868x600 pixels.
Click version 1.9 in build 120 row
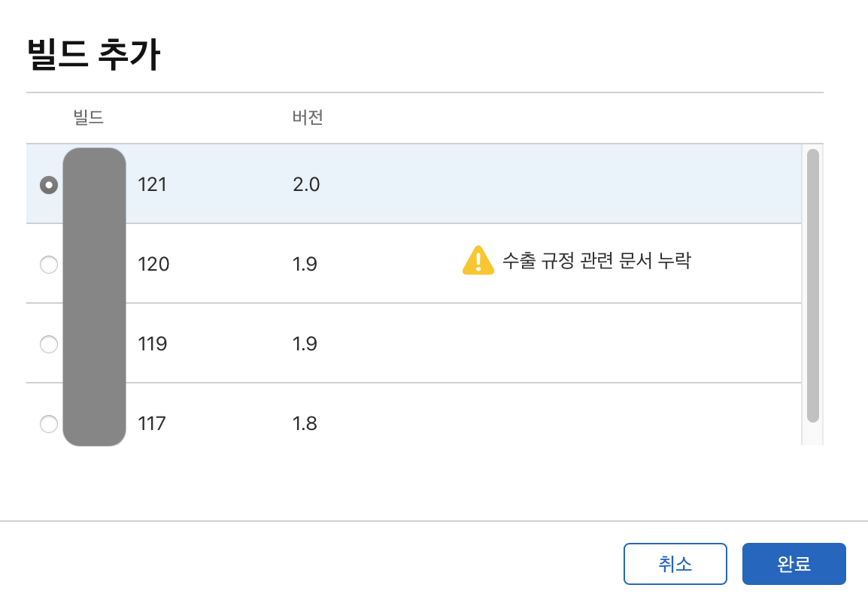pos(305,264)
